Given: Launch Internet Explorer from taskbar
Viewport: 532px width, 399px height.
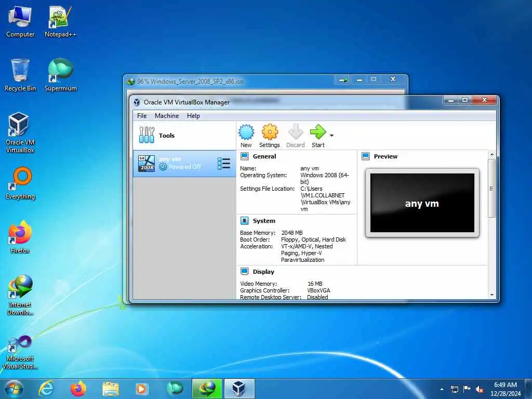Looking at the screenshot, I should 46,389.
